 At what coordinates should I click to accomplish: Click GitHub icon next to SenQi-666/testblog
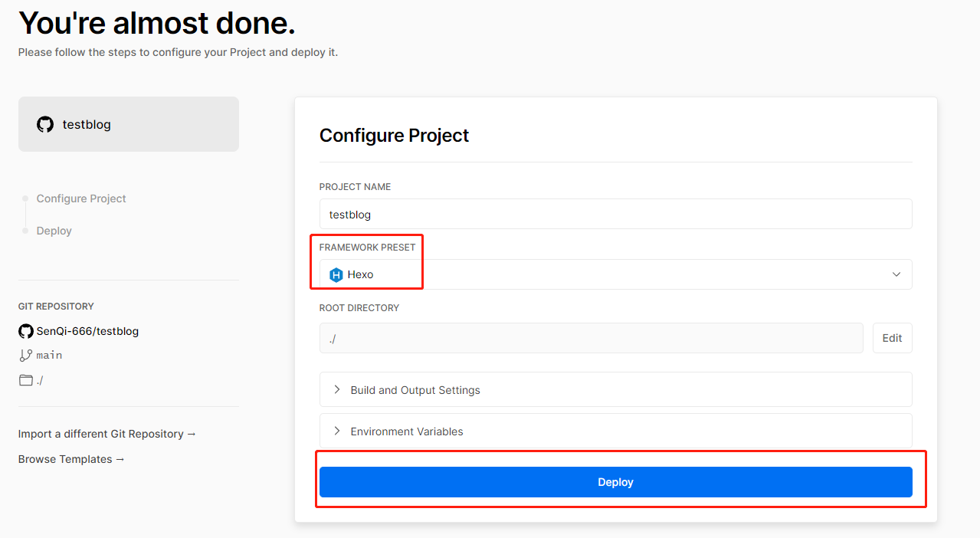[26, 331]
